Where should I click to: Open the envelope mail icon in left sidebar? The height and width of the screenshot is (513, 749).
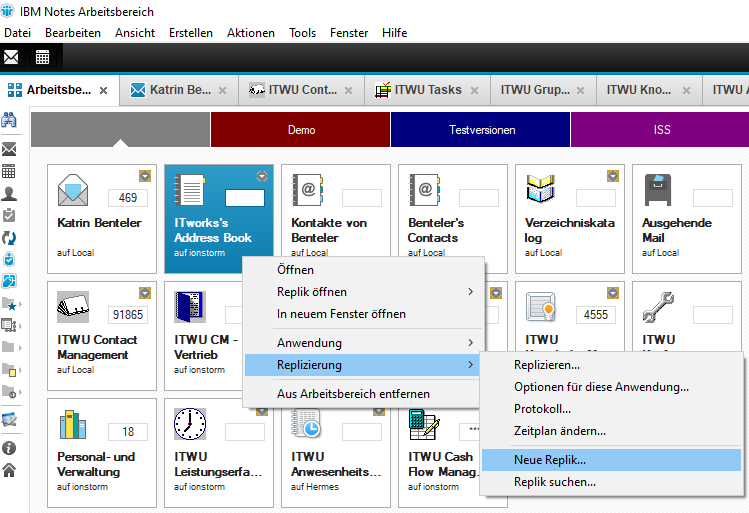coord(9,150)
